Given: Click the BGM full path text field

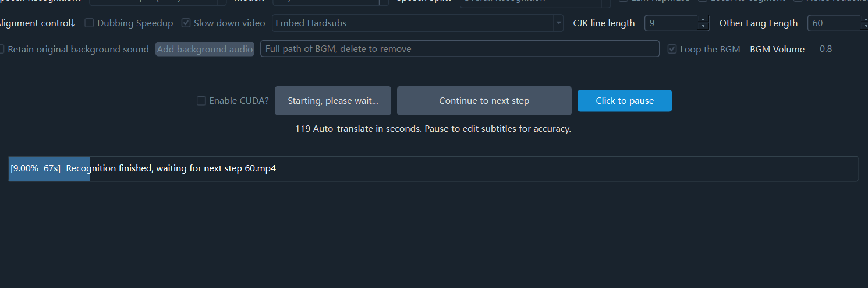Looking at the screenshot, I should point(459,49).
